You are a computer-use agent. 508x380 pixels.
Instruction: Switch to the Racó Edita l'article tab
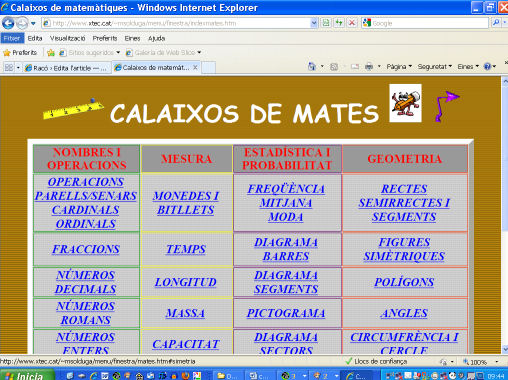pos(66,68)
